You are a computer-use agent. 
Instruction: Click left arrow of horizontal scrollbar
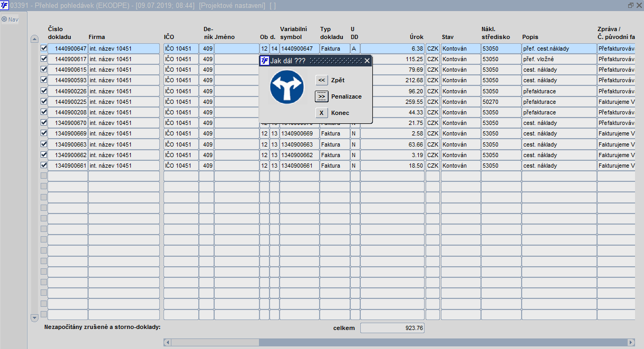tap(168, 342)
